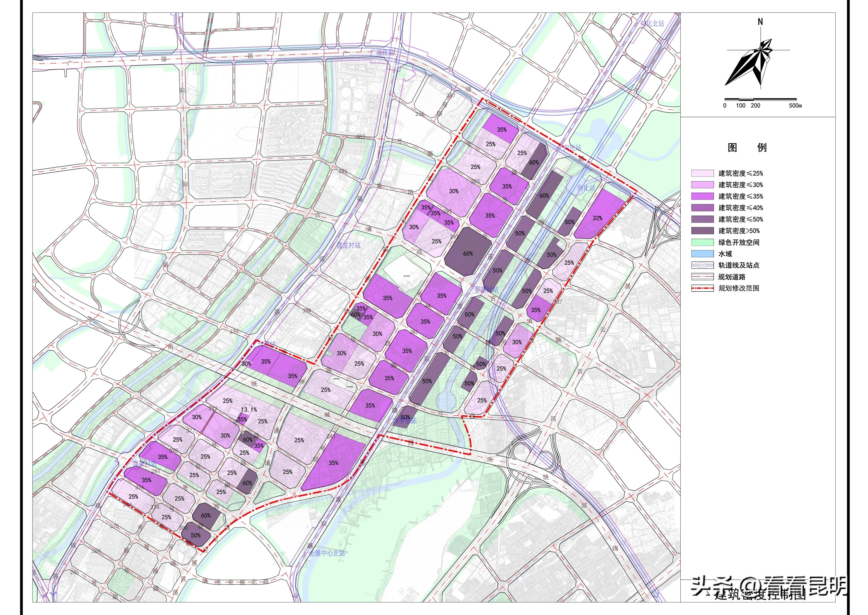Click the road number '381' label
The height and width of the screenshot is (615, 868).
[x=414, y=332]
